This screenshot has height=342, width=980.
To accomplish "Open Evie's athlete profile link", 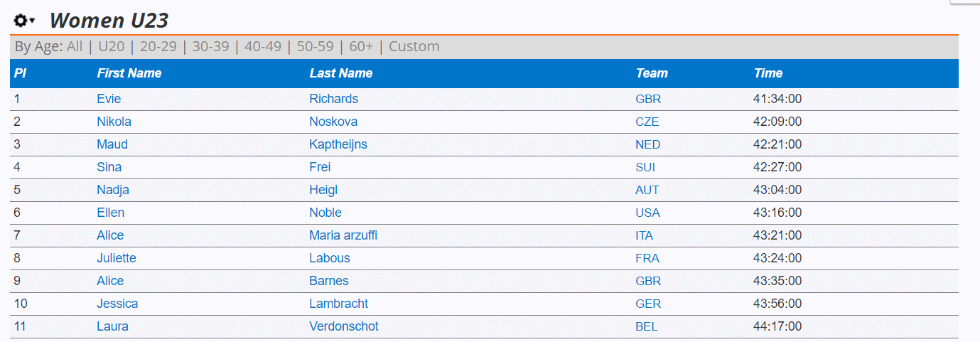I will [x=109, y=99].
